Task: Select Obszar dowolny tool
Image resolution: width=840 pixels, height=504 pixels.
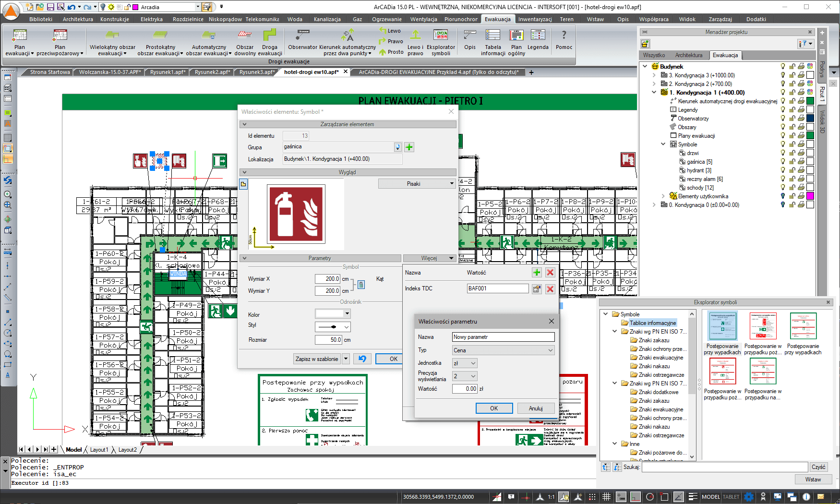Action: (x=245, y=42)
